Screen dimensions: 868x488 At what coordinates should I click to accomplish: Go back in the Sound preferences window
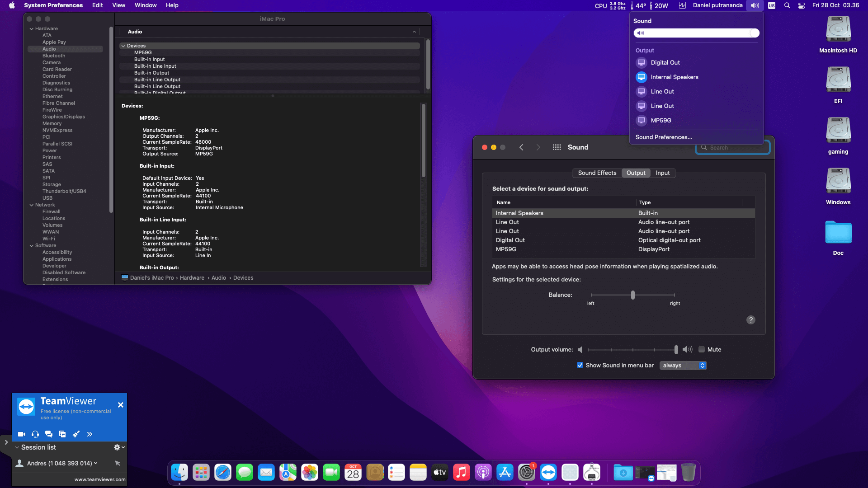[x=521, y=147]
